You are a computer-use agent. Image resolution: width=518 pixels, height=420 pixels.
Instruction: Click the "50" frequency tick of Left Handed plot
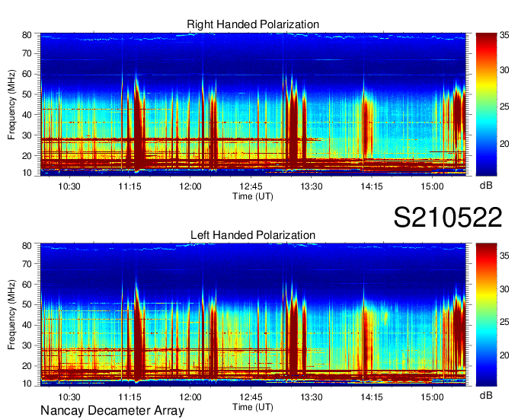coord(27,304)
